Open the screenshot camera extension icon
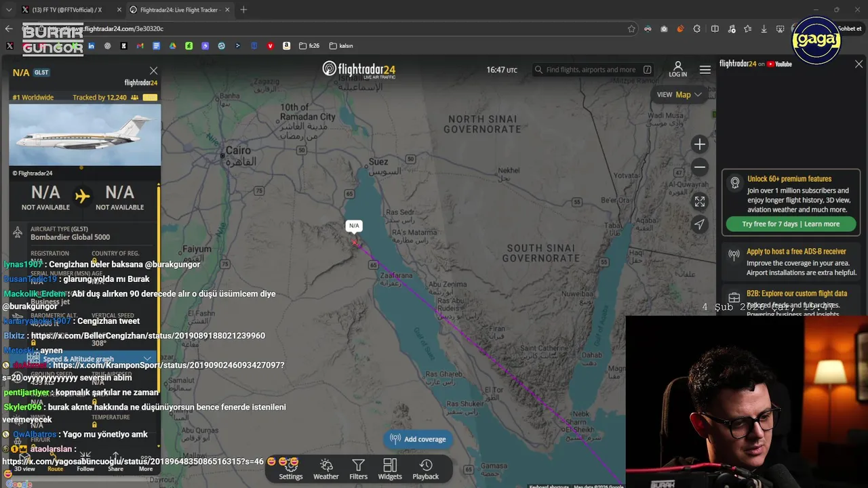The width and height of the screenshot is (868, 488). pyautogui.click(x=664, y=28)
